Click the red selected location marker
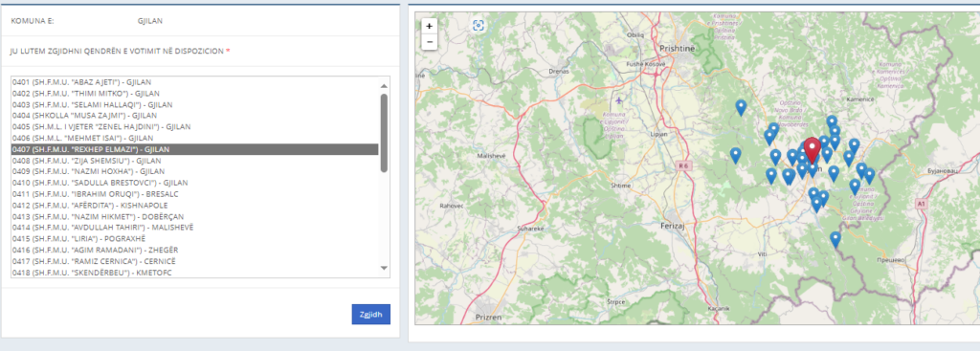 (x=812, y=150)
